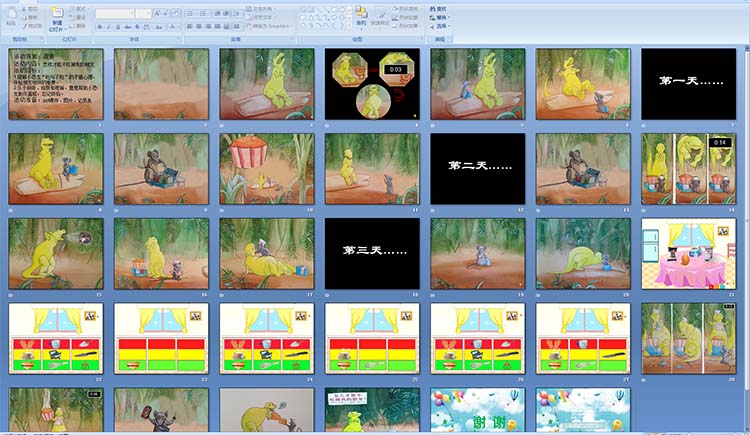Open the Character Spacing dropdown

pos(147,27)
